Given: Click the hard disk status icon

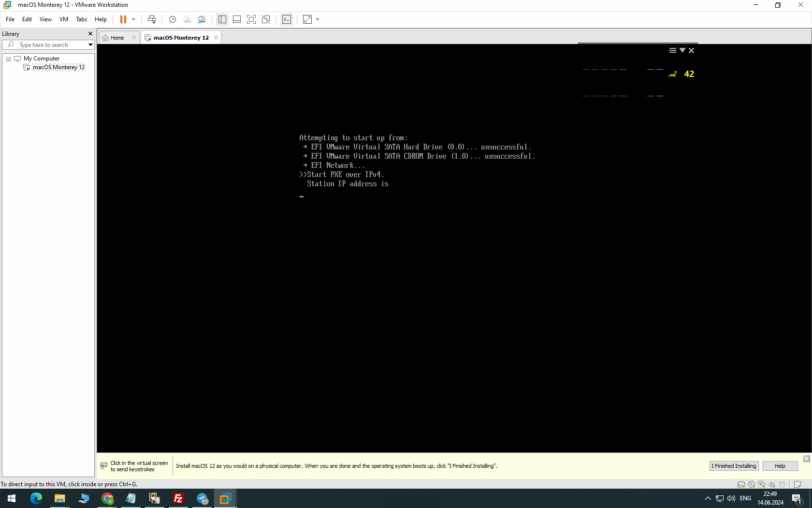Looking at the screenshot, I should point(741,484).
